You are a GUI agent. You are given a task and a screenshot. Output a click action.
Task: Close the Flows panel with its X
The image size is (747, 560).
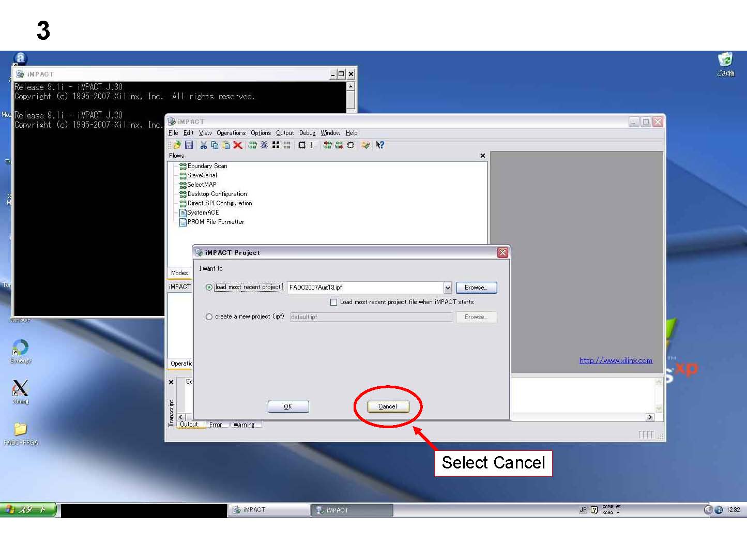[483, 156]
